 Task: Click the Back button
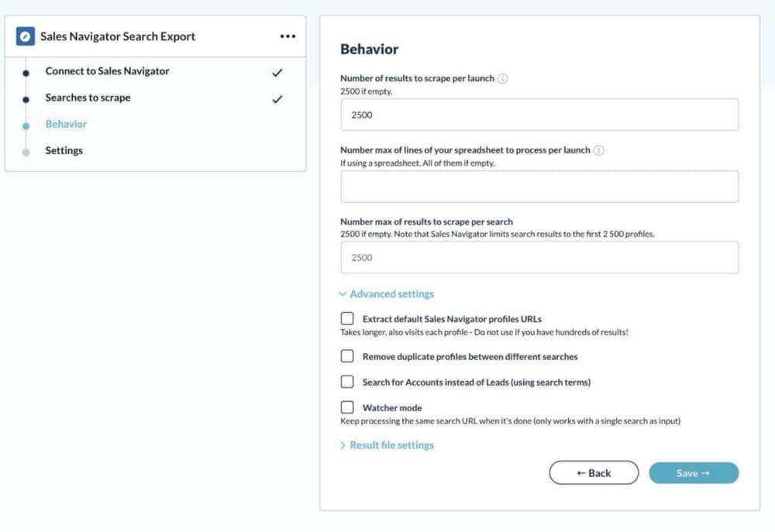[x=594, y=472]
